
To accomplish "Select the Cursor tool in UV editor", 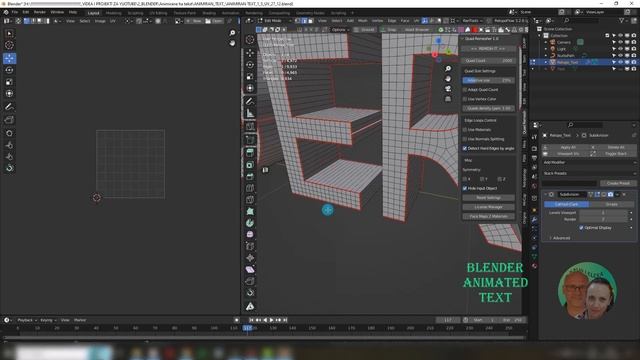I will tap(9, 45).
